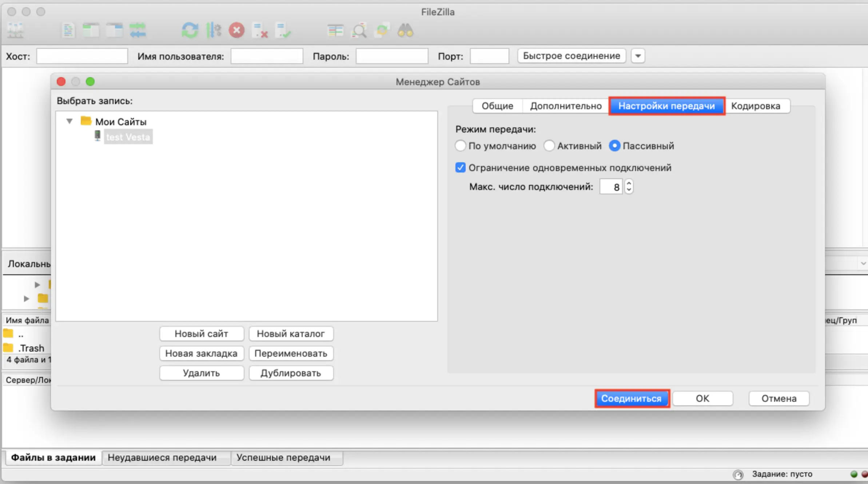Click the My Sites folder icon
The image size is (868, 484).
coord(86,120)
